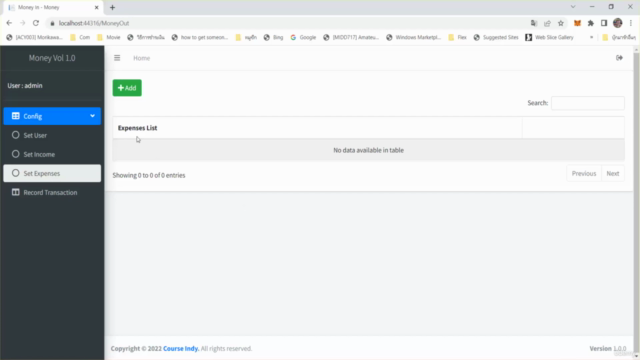The height and width of the screenshot is (360, 640).
Task: Click the Next pagination button
Action: coord(613,173)
